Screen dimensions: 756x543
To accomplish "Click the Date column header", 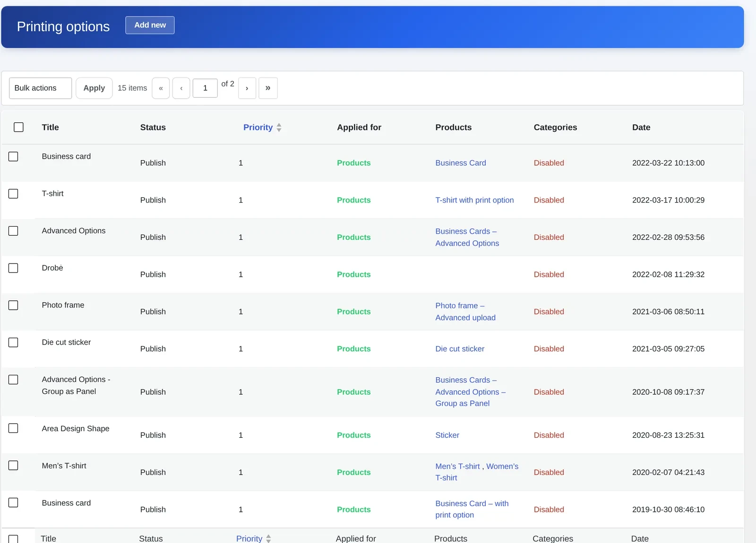I will pos(641,127).
